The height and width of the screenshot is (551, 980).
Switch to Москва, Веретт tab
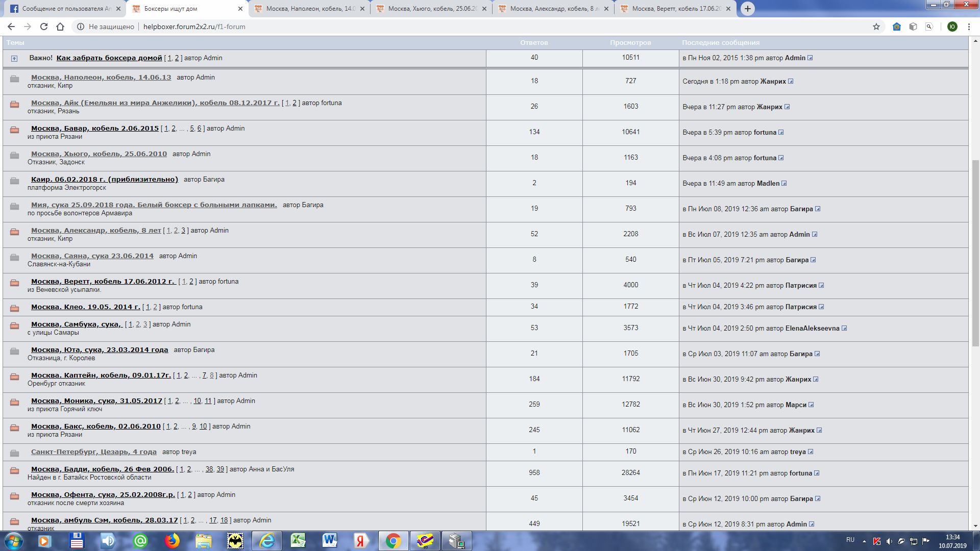click(674, 9)
